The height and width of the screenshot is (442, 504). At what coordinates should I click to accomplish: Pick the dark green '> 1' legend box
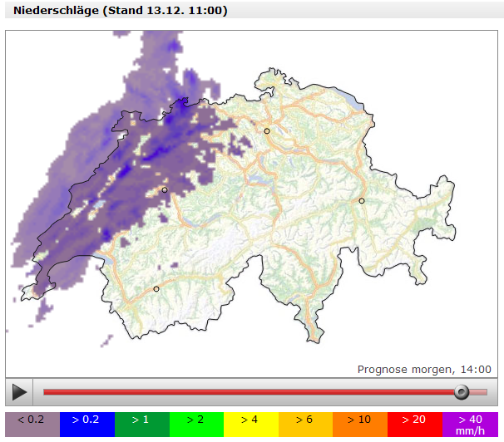pyautogui.click(x=141, y=425)
